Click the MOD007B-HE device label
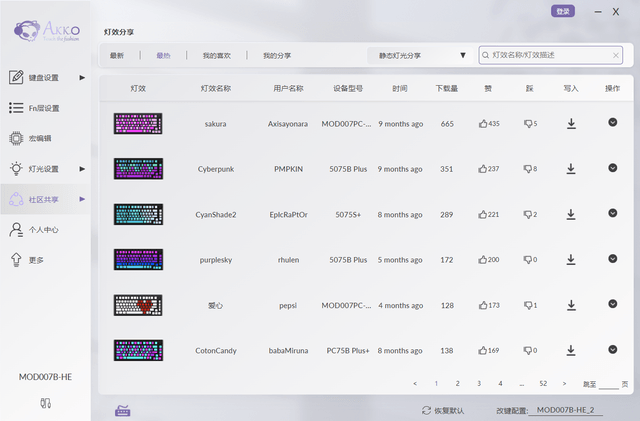The width and height of the screenshot is (640, 421). [x=45, y=377]
